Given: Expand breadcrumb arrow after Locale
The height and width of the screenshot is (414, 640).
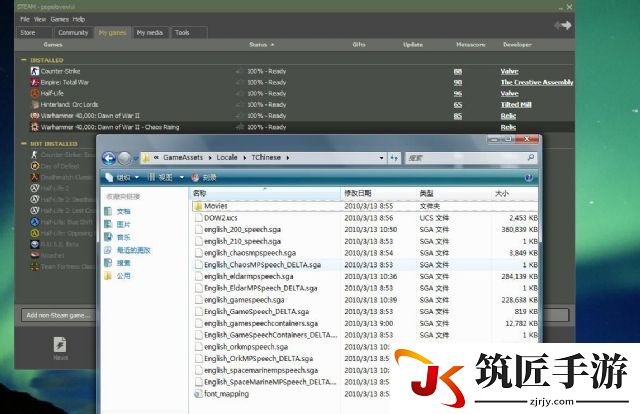Looking at the screenshot, I should [x=244, y=158].
